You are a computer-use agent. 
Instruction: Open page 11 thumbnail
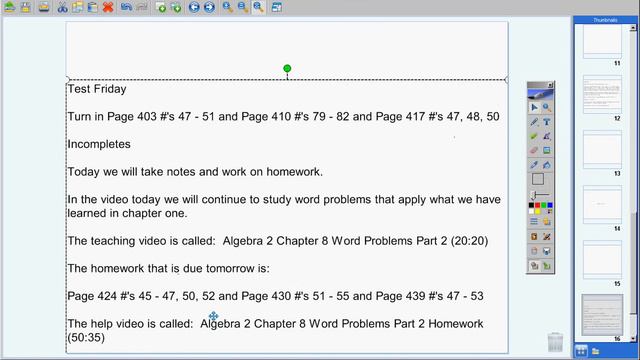(x=602, y=41)
